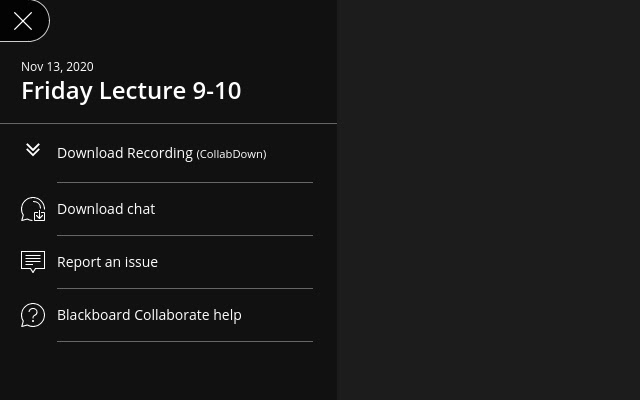This screenshot has width=640, height=400.
Task: Click the dark recording area beside the panel
Action: pyautogui.click(x=488, y=200)
